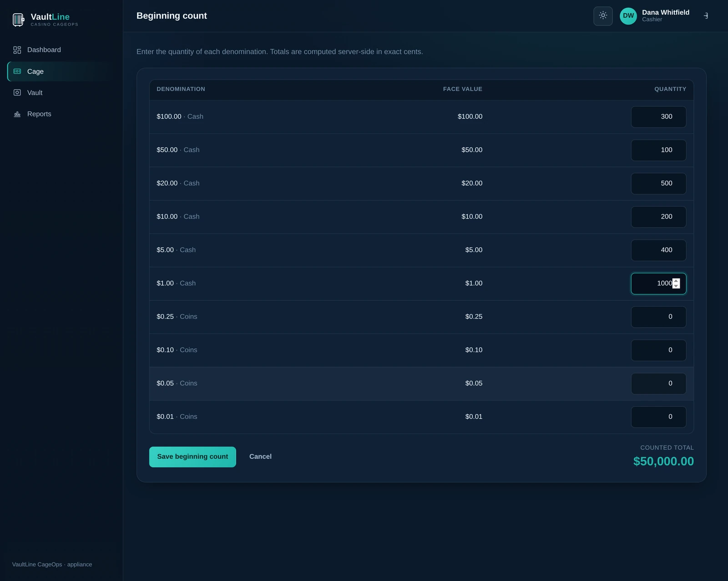
Task: Click the $0.25 · Coins denomination label
Action: 177,317
